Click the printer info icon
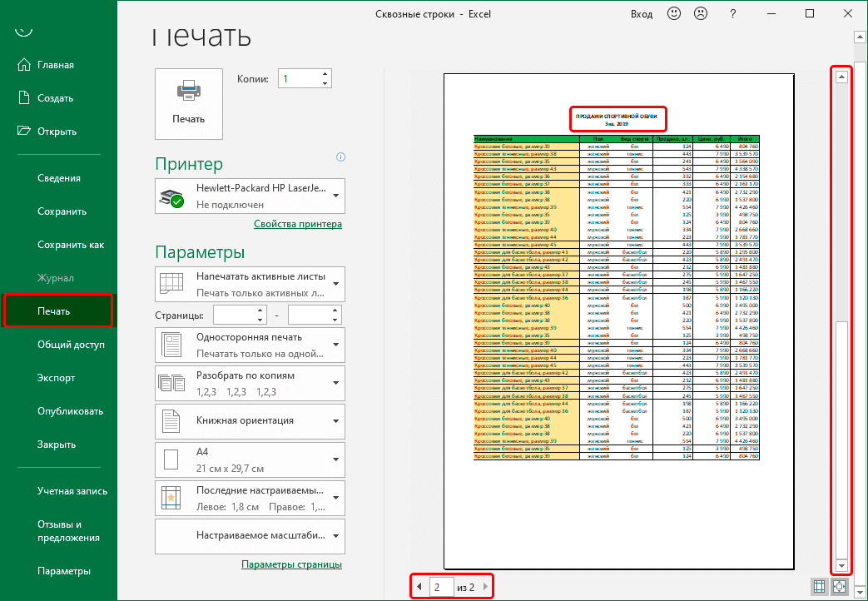Viewport: 868px width, 601px height. [x=341, y=156]
